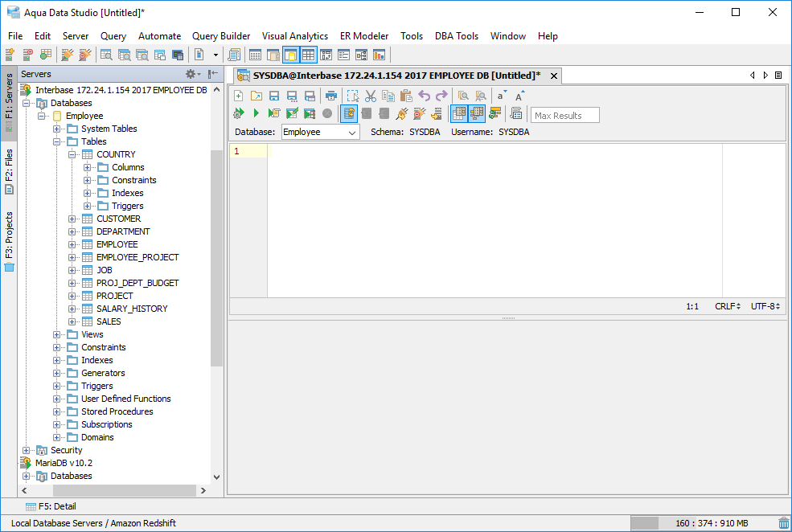Click the Open File folder icon
The image size is (792, 532).
256,96
